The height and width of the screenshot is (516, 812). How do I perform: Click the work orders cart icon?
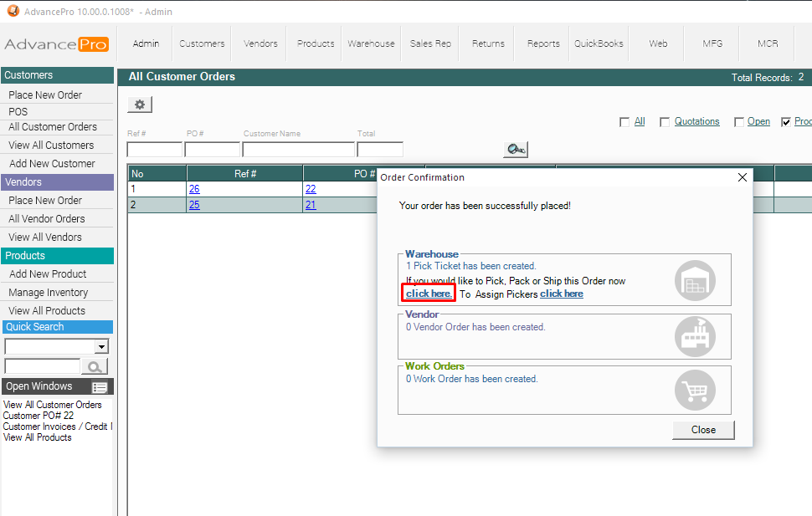(695, 389)
